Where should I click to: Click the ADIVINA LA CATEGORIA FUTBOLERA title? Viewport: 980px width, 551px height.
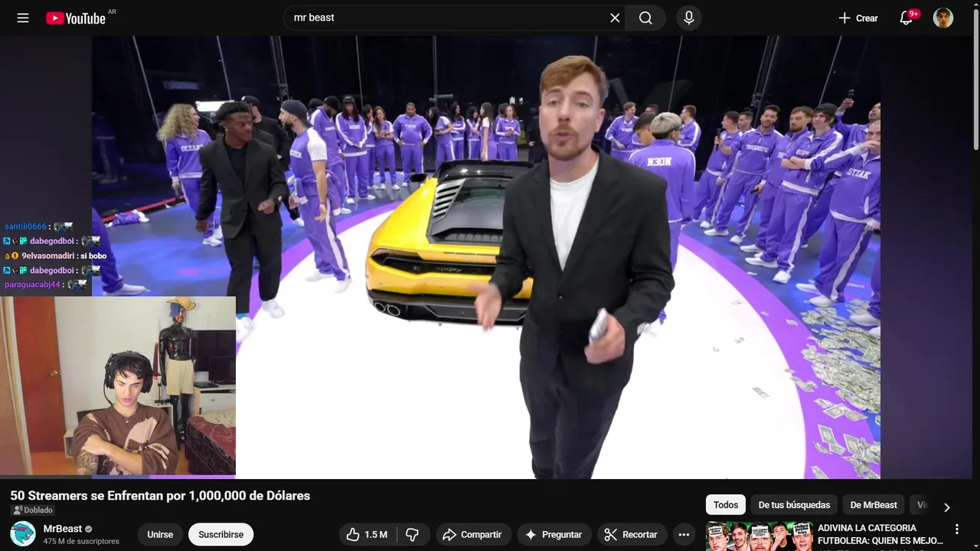880,534
